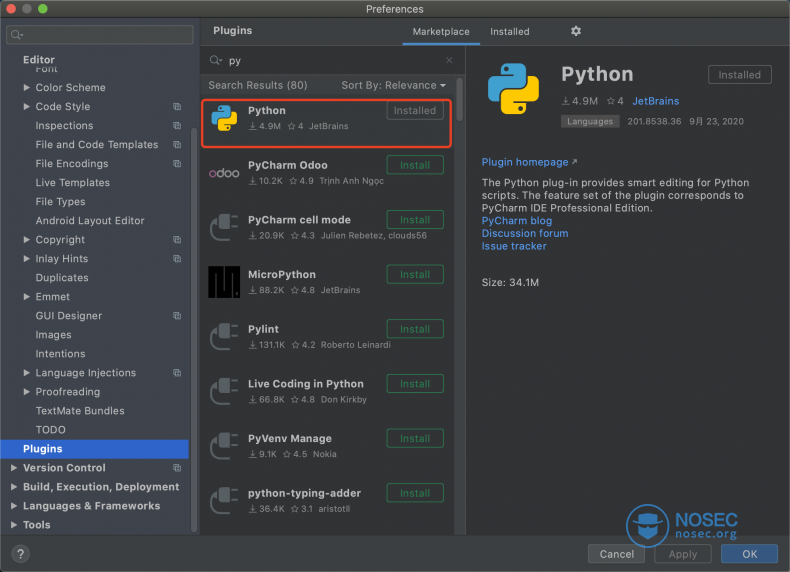Viewport: 790px width, 572px height.
Task: Click the icon beside File and Code Templates
Action: click(177, 145)
